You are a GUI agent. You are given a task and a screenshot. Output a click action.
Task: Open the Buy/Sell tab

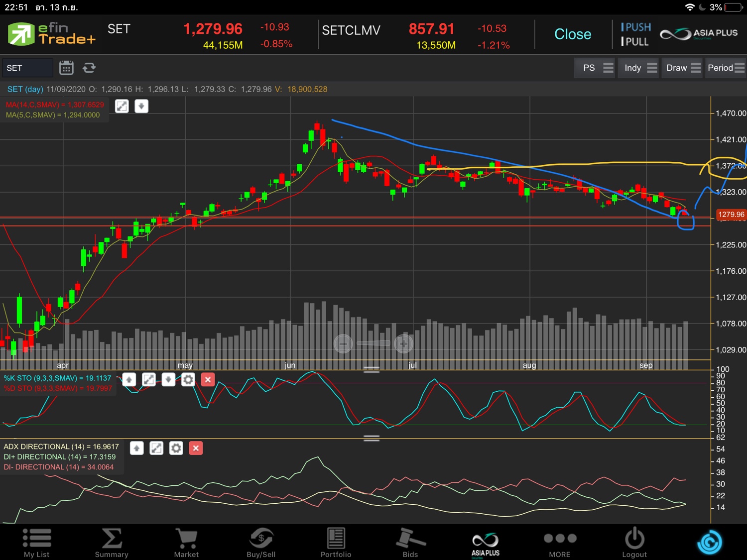pos(261,542)
